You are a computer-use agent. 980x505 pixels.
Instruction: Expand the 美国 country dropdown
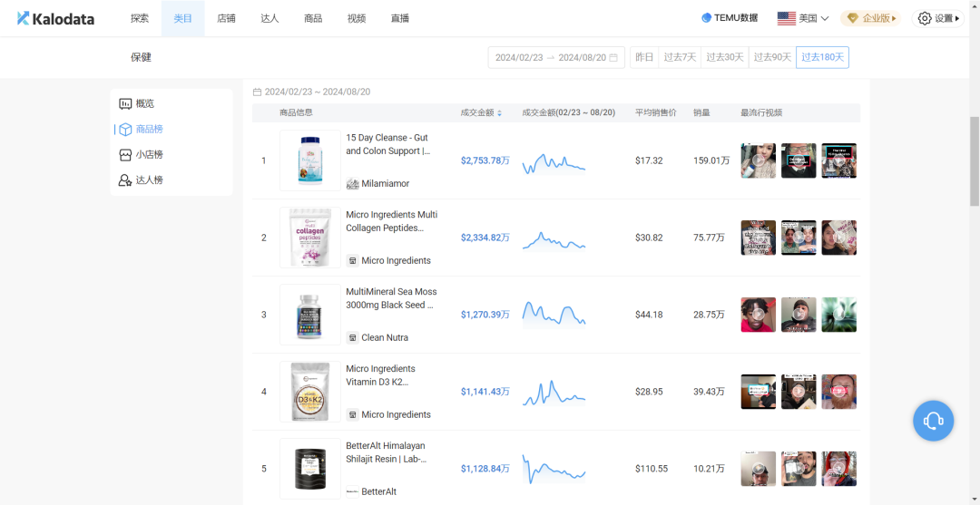(x=813, y=18)
